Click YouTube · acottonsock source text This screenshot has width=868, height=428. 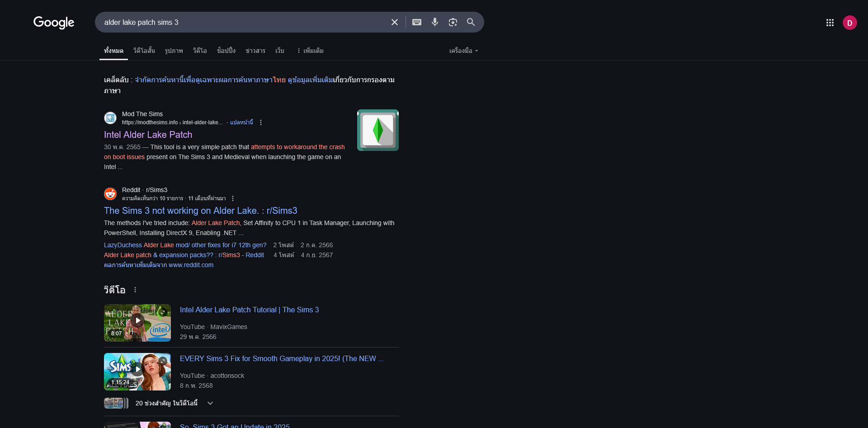[x=212, y=376]
